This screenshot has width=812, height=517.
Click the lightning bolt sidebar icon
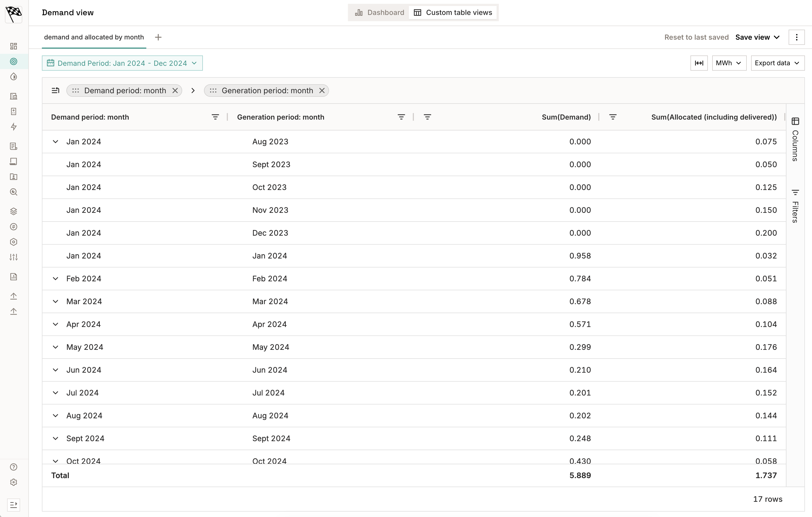[14, 127]
